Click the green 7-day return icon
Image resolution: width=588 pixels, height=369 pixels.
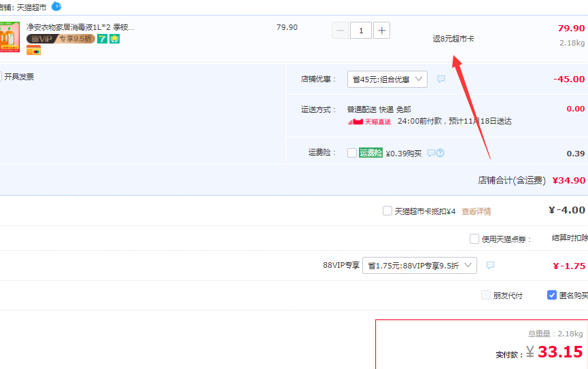click(102, 39)
